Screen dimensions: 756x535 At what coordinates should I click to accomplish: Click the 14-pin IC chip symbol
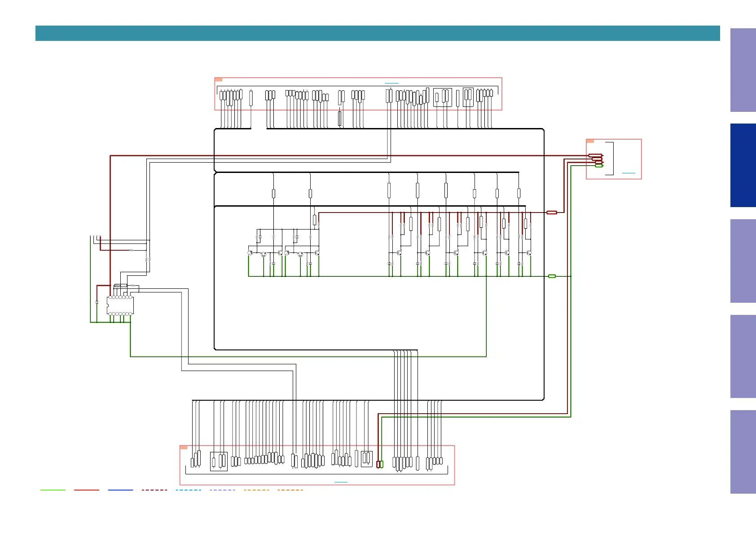120,305
